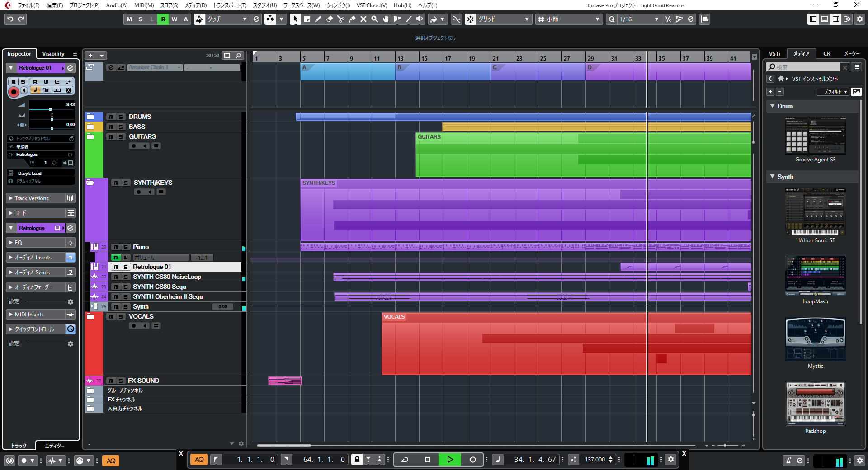Image resolution: width=868 pixels, height=470 pixels.
Task: Select the Glue tool
Action: [352, 19]
